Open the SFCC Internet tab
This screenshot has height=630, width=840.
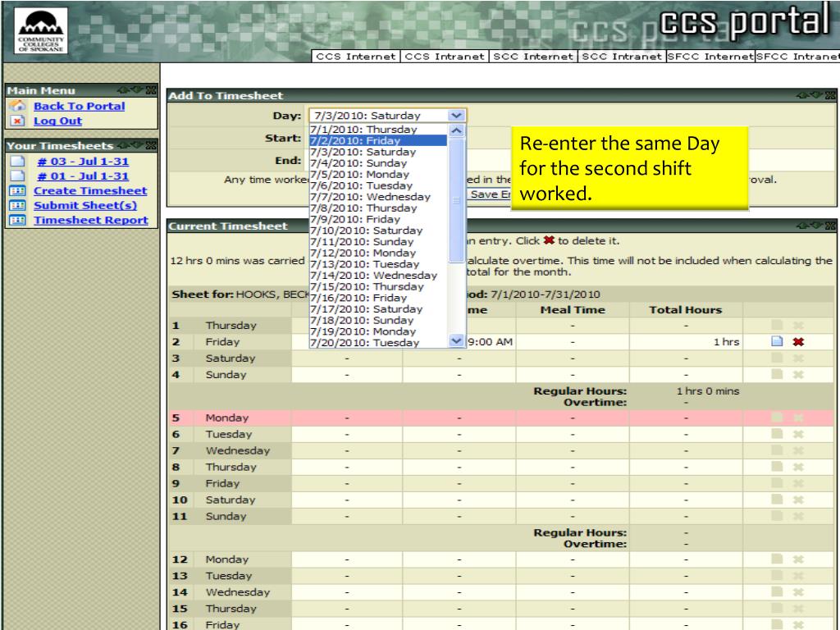click(x=710, y=57)
